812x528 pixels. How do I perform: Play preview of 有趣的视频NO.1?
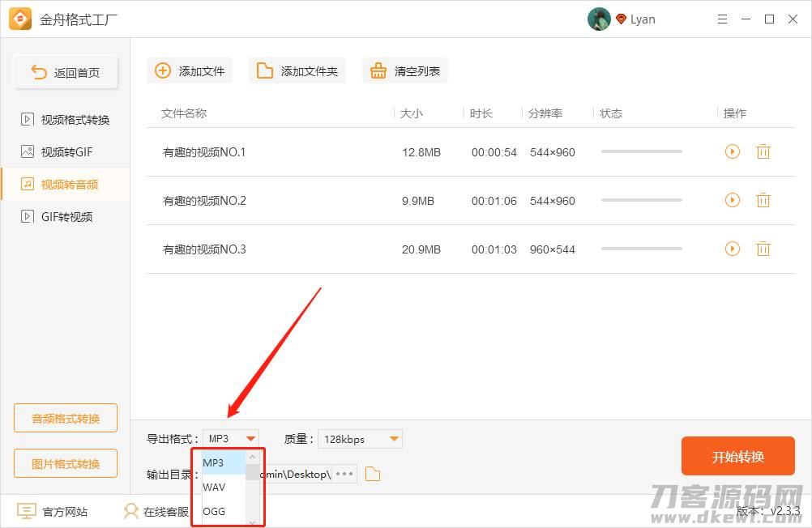click(x=733, y=151)
